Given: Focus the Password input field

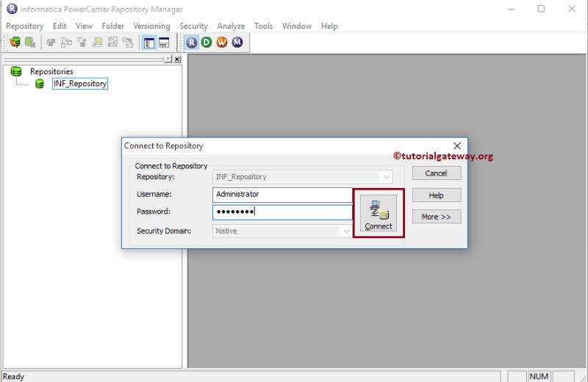Looking at the screenshot, I should [x=282, y=212].
